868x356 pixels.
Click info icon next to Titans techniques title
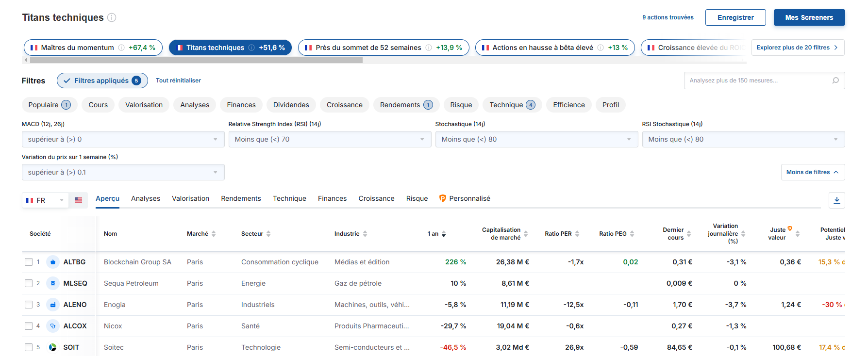tap(112, 17)
